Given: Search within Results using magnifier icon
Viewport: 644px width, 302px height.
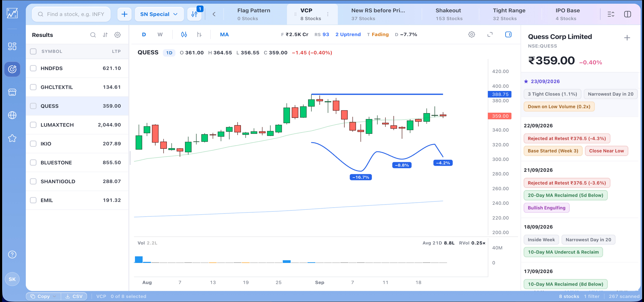Looking at the screenshot, I should pos(93,35).
